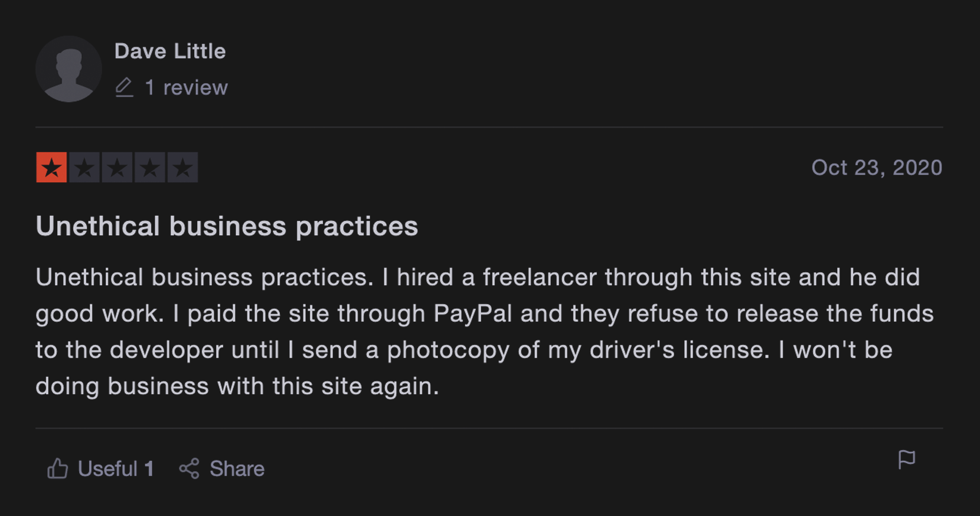Click the Useful count number 1
The width and height of the screenshot is (980, 516).
tap(149, 469)
